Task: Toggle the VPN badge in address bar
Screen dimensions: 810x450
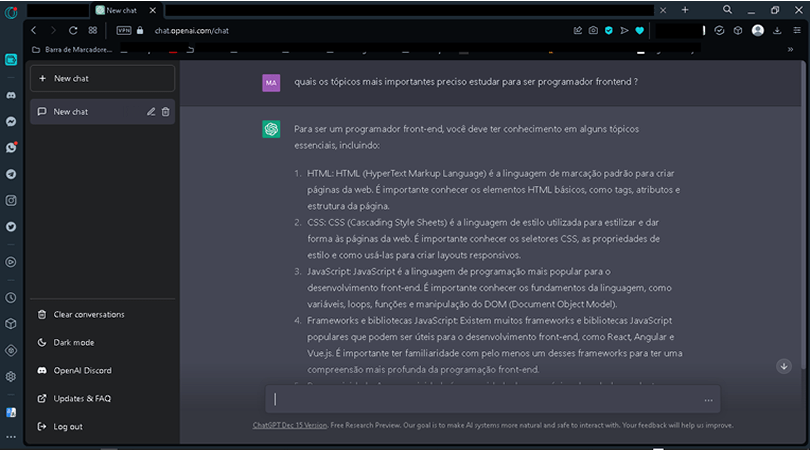Action: (124, 30)
